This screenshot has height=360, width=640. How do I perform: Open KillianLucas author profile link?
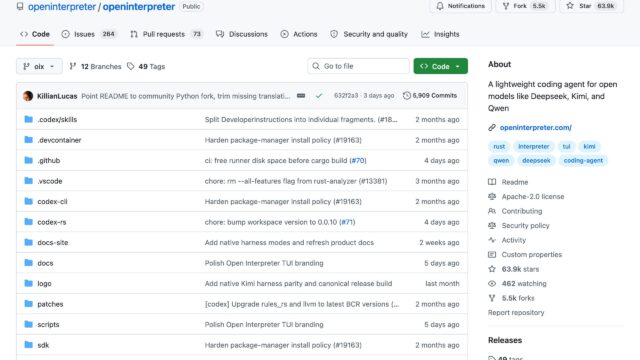tap(57, 96)
